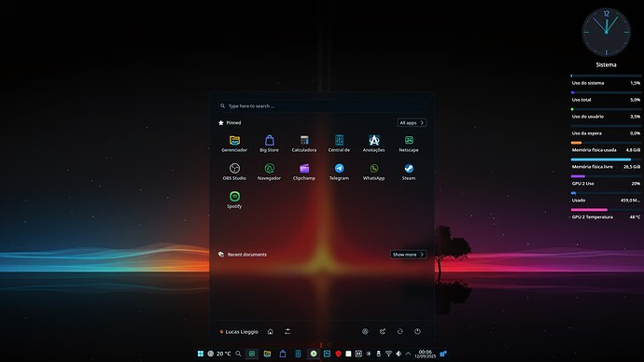Viewport: 644px width, 362px height.
Task: Click the restart icon
Action: point(400,331)
